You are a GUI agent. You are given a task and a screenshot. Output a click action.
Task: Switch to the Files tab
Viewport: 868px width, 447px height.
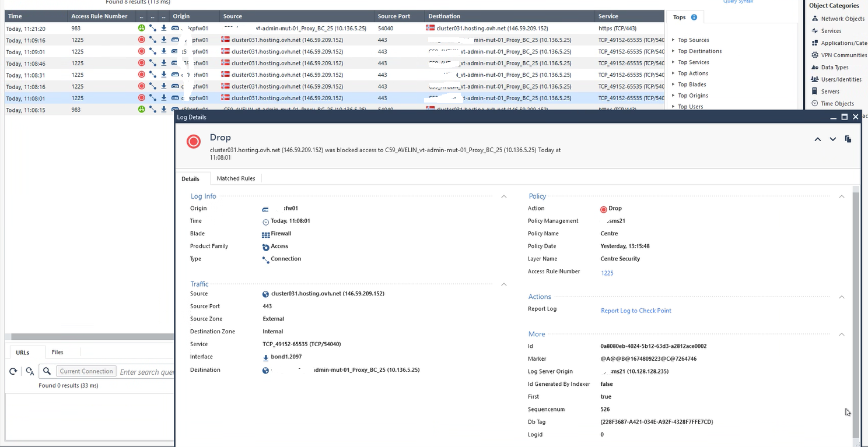click(57, 352)
